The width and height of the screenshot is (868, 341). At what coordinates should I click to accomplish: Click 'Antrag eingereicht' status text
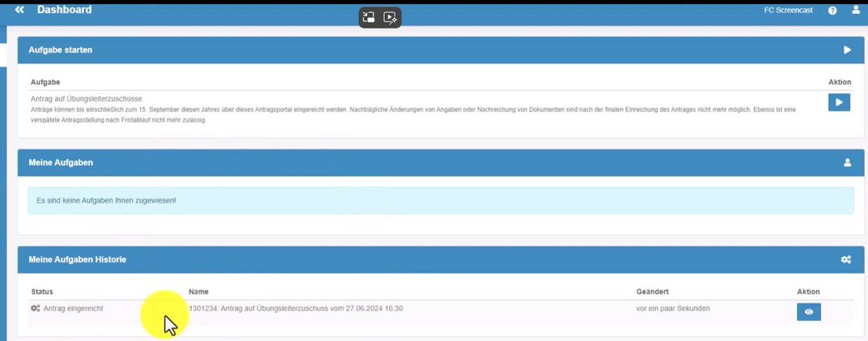73,308
